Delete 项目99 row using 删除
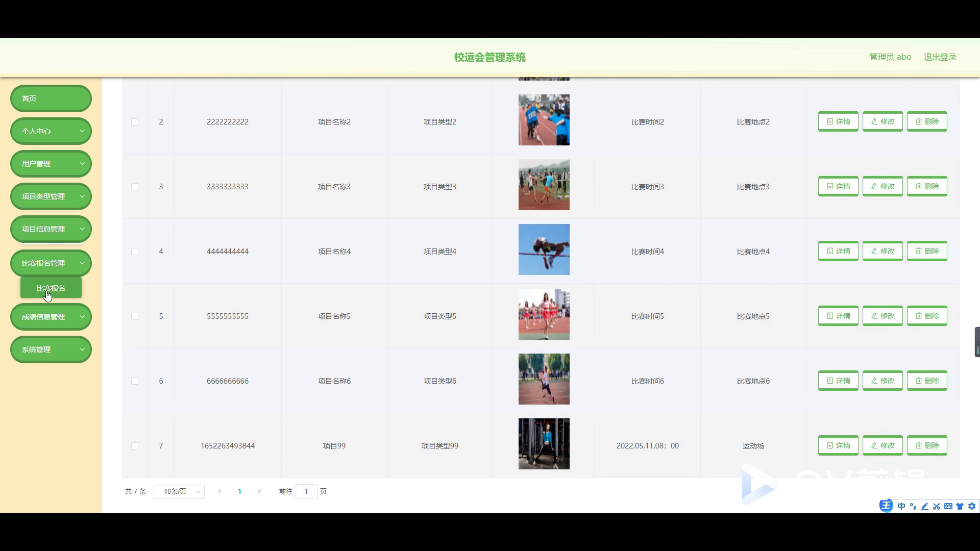 [927, 445]
